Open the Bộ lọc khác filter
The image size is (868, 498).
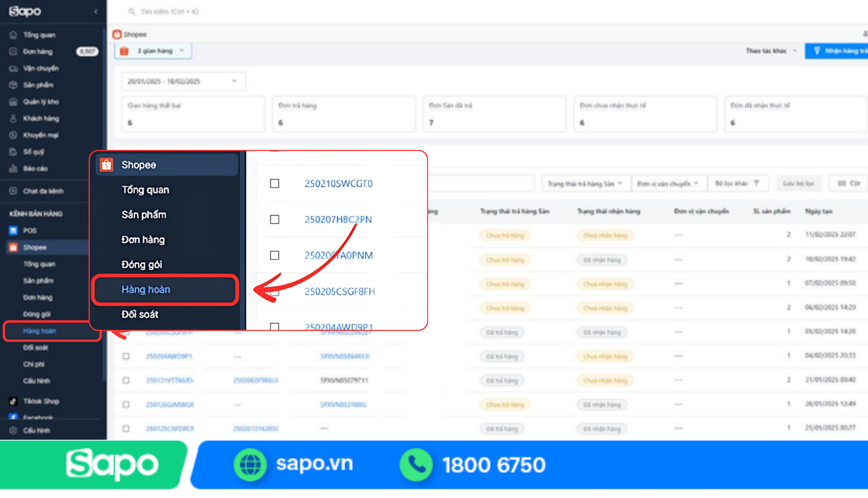click(738, 183)
